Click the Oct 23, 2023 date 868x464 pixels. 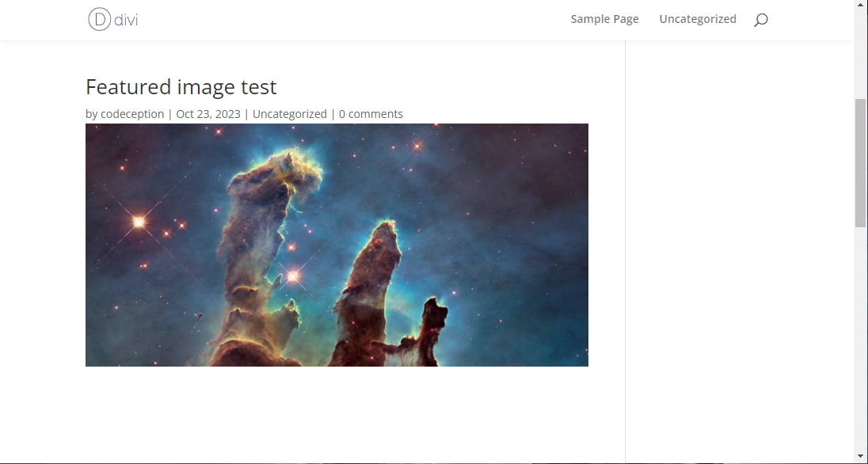208,113
